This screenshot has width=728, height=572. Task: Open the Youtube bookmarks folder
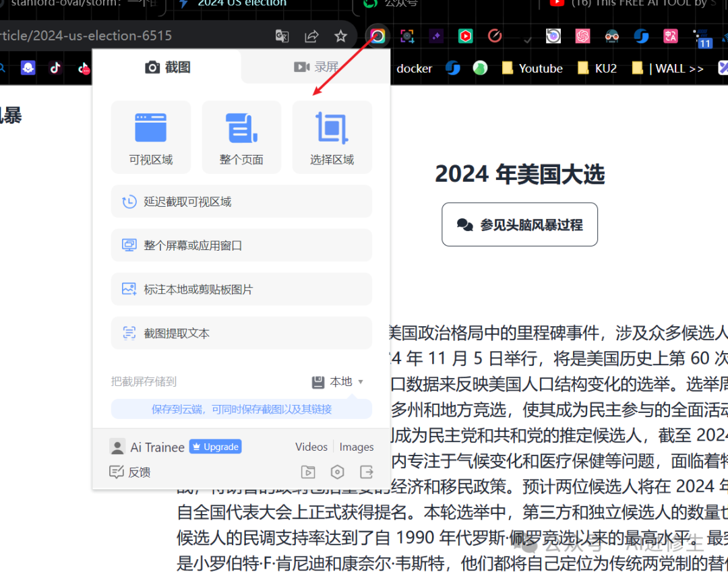pos(533,69)
